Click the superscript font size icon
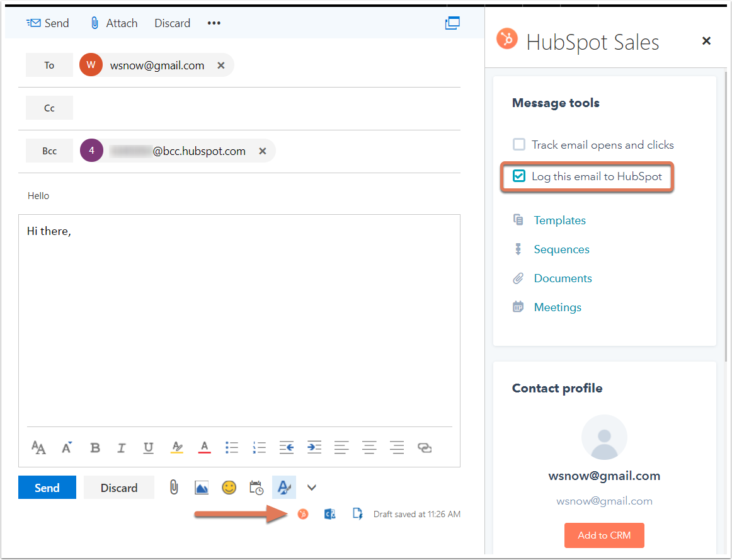 pyautogui.click(x=67, y=447)
